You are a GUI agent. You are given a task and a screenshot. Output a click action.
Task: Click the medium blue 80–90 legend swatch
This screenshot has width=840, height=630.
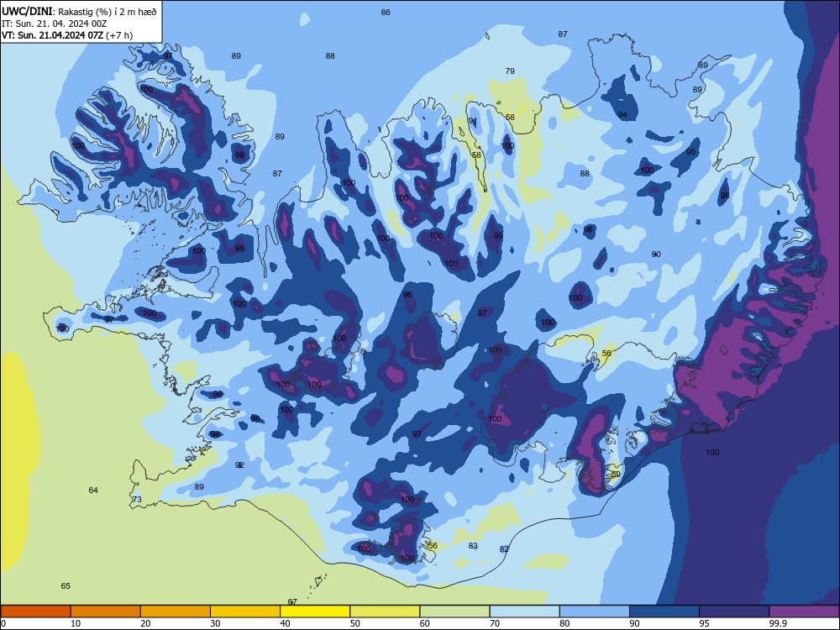[595, 612]
